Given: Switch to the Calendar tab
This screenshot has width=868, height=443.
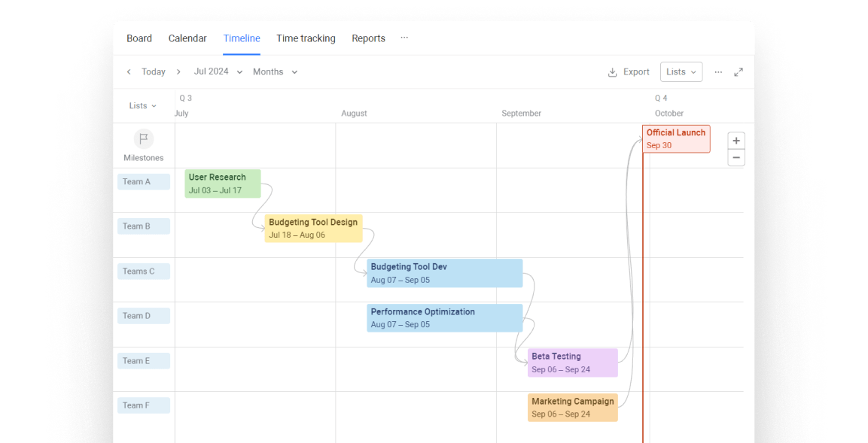Looking at the screenshot, I should 187,38.
